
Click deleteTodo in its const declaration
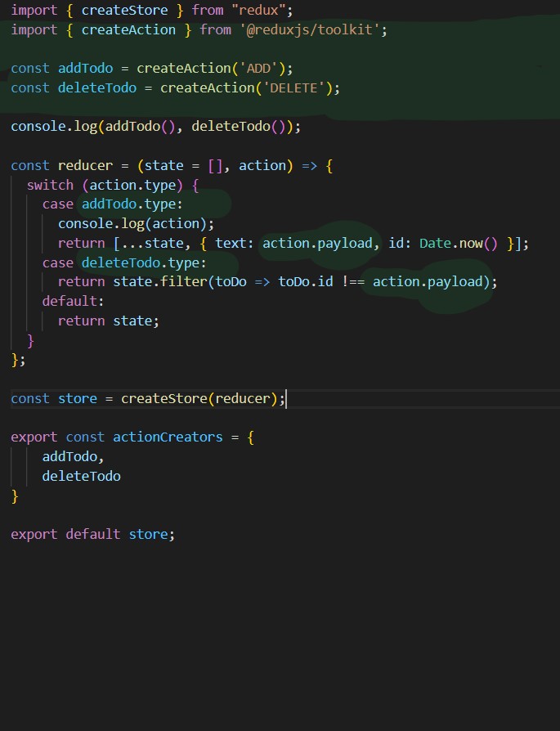click(x=97, y=88)
